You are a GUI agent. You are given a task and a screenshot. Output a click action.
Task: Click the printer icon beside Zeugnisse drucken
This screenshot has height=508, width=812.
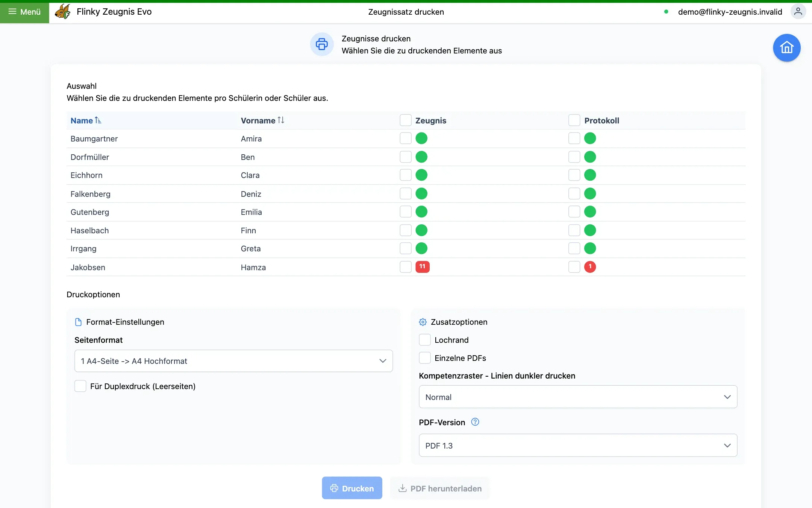[x=322, y=44]
